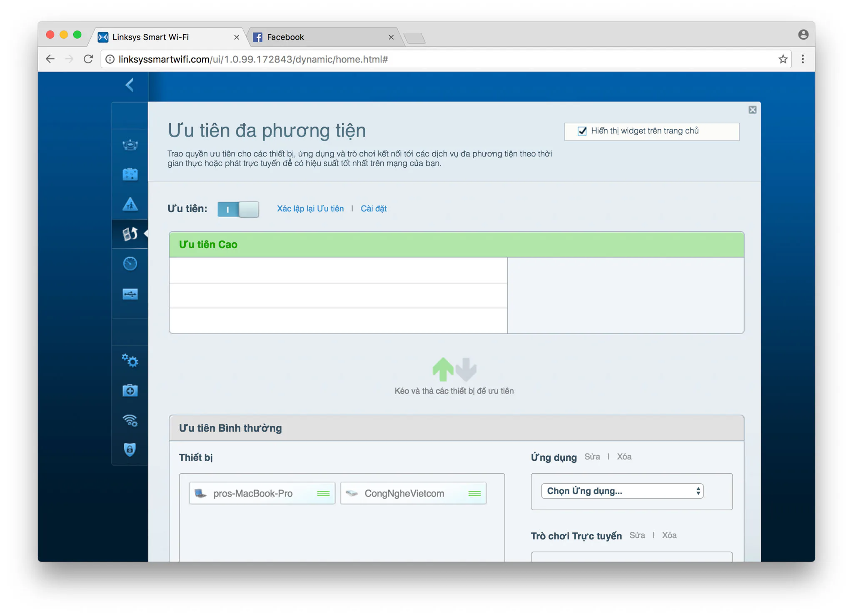This screenshot has width=853, height=616.
Task: Click the Chrome profile avatar icon
Action: 803,35
